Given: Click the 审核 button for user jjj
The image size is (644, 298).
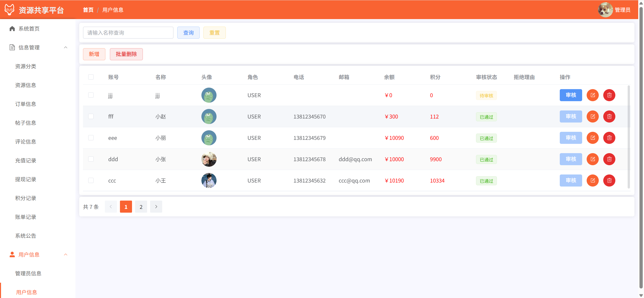Looking at the screenshot, I should pyautogui.click(x=571, y=95).
